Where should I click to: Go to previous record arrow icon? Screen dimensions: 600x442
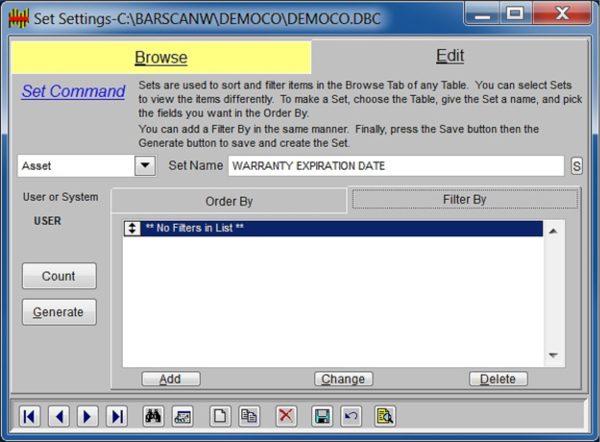59,416
